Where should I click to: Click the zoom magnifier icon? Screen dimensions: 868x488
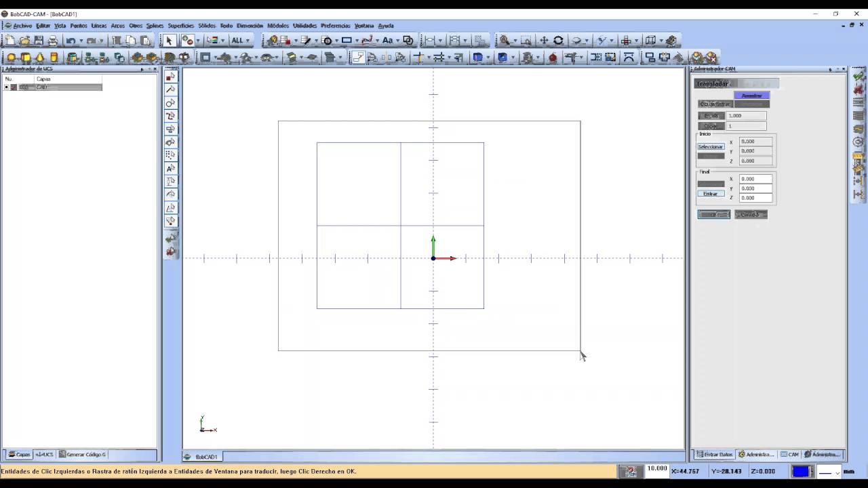pos(504,41)
